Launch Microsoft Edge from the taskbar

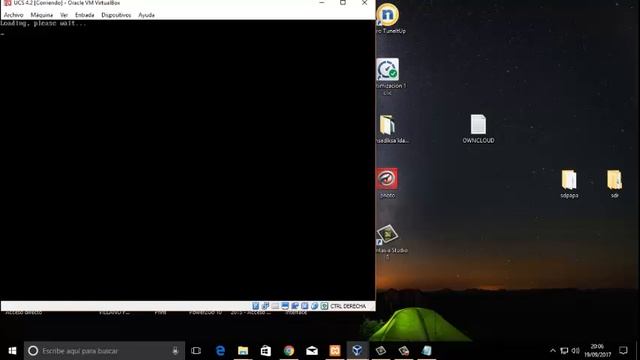point(220,351)
